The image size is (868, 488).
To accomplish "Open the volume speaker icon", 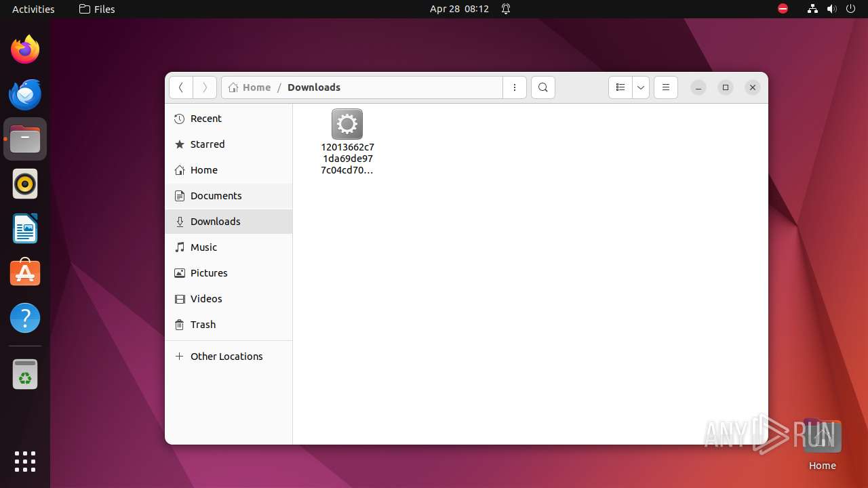I will click(x=831, y=9).
